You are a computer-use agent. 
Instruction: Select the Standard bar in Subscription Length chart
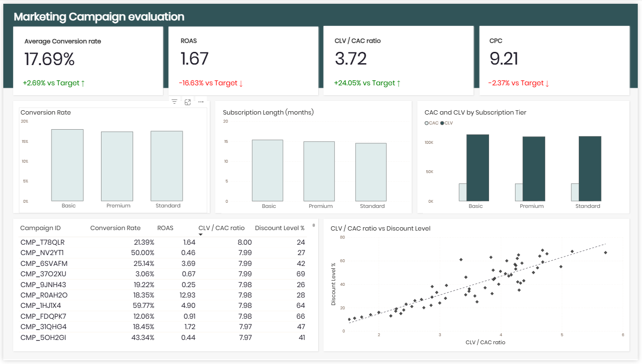tap(371, 172)
